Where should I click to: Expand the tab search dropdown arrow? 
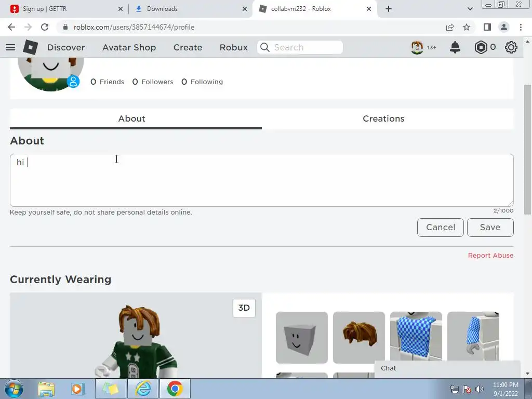click(470, 9)
